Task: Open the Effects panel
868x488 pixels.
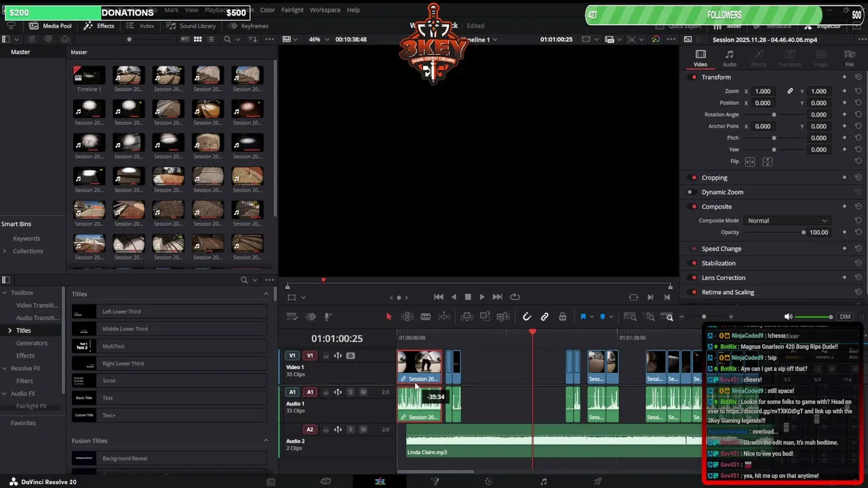Action: (99, 26)
